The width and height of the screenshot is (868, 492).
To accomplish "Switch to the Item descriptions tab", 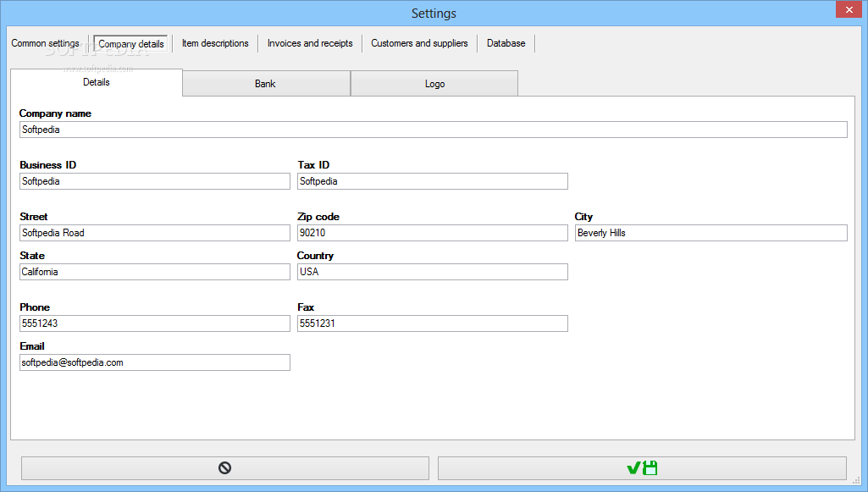I will pos(215,43).
